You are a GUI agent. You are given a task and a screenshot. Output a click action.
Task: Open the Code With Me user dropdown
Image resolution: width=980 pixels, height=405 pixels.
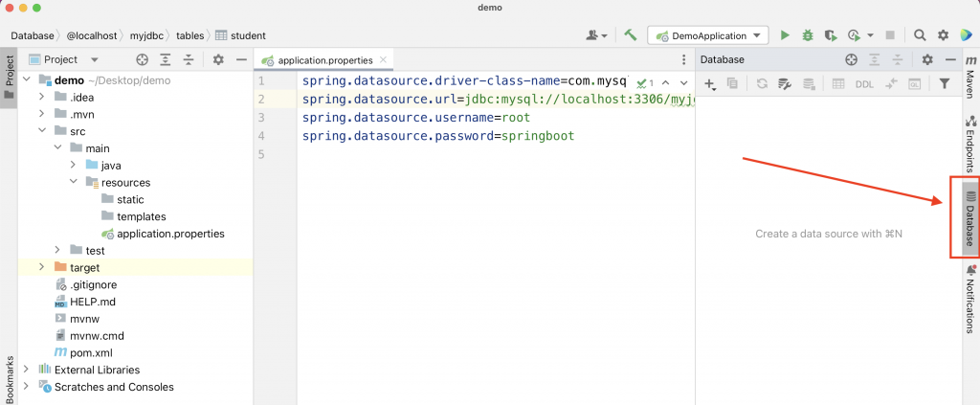(x=597, y=35)
